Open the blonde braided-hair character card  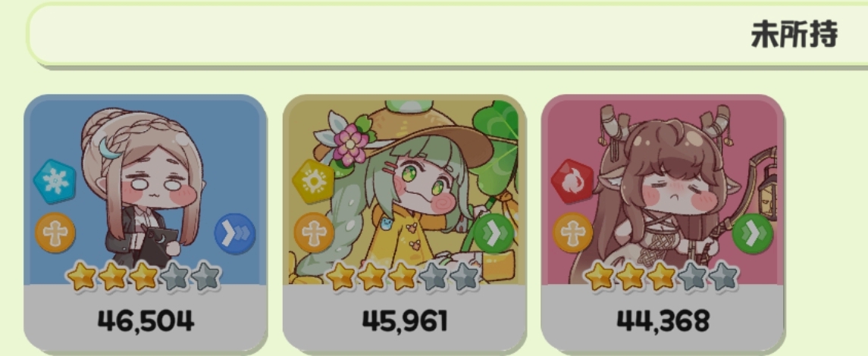(x=145, y=222)
